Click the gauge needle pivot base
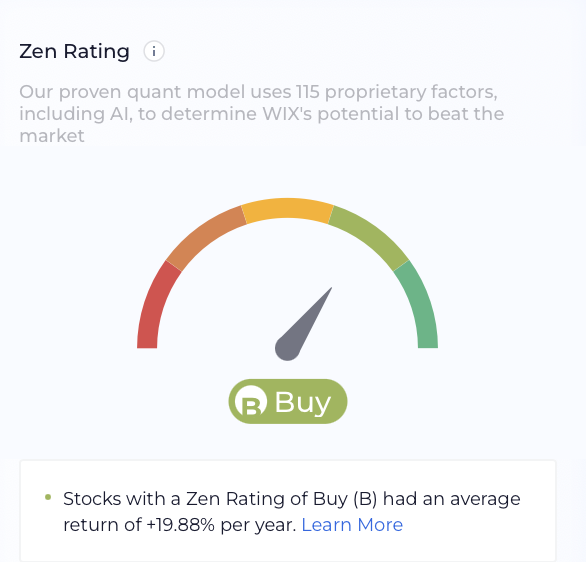Screen dimensions: 586x562 click(x=287, y=348)
